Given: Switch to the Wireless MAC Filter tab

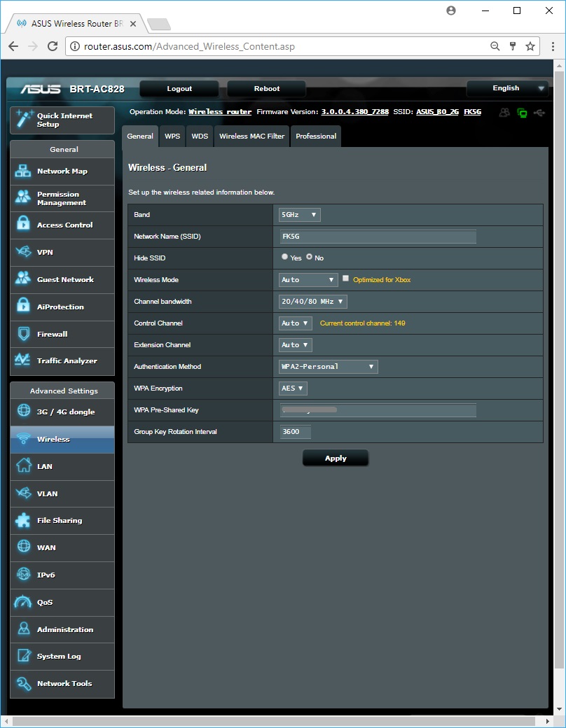Looking at the screenshot, I should 251,136.
